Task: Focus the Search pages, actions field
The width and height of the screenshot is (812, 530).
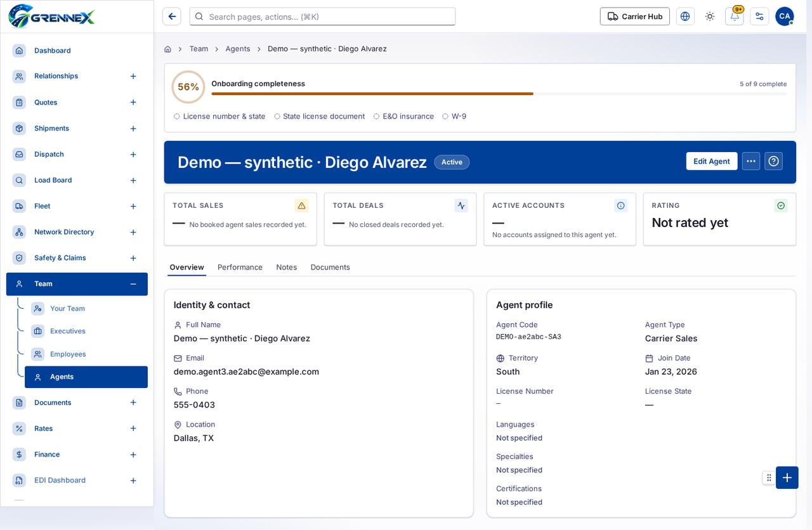Action: tap(322, 16)
